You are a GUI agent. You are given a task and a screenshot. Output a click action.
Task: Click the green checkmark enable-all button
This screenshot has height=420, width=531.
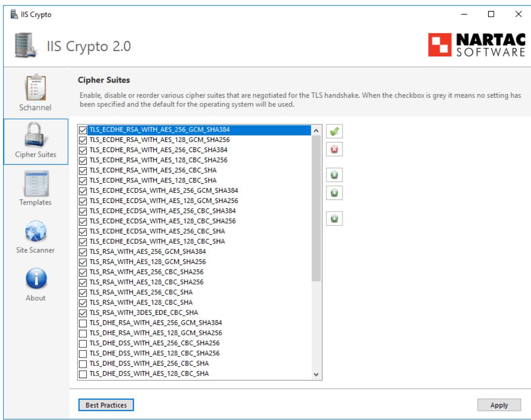[x=334, y=131]
